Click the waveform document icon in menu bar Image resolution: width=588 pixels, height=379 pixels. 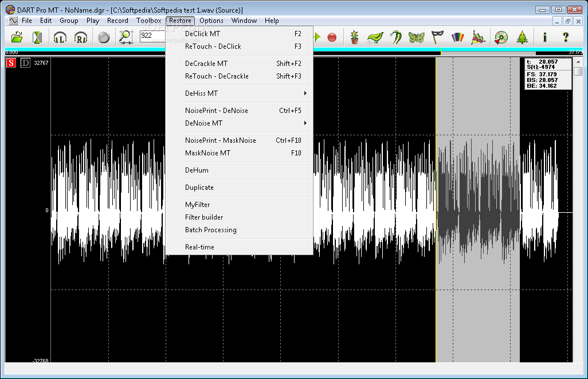[13, 21]
